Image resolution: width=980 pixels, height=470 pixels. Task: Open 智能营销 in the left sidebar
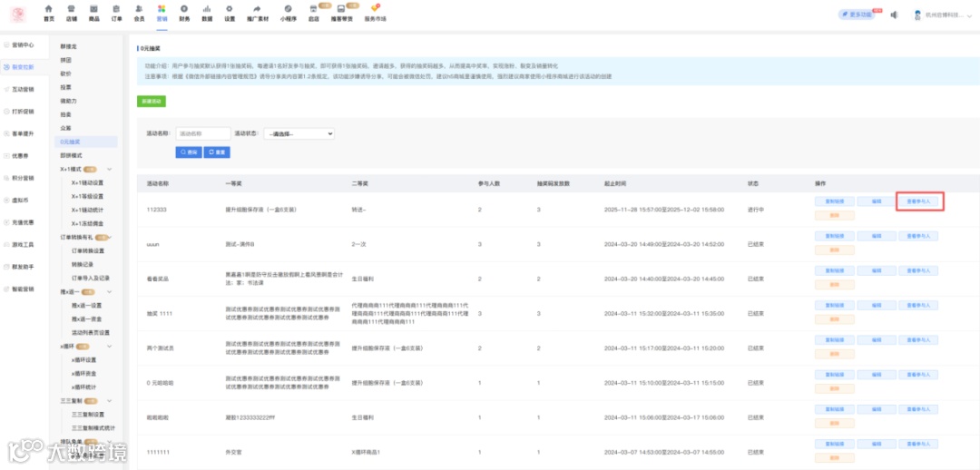coord(23,289)
